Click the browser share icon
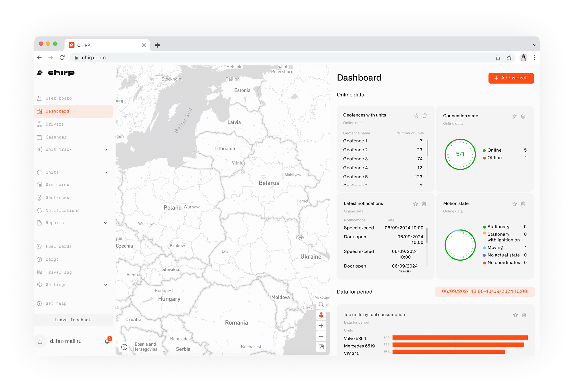Screen dimensions: 574x392 [x=498, y=58]
